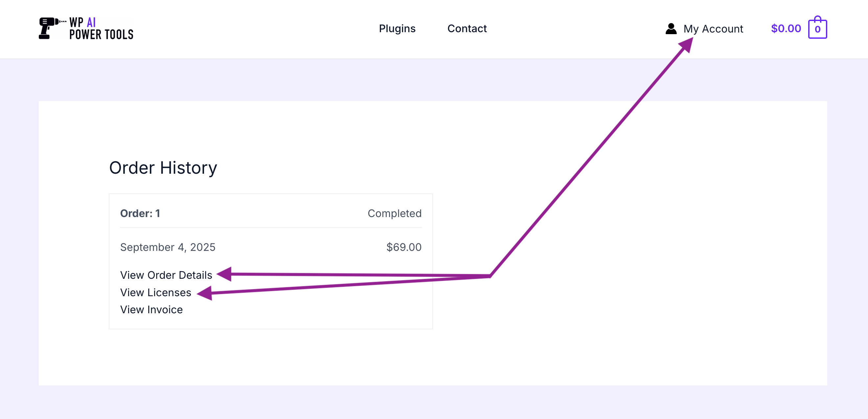Navigate to the Contact page
Viewport: 868px width, 419px height.
click(x=467, y=29)
